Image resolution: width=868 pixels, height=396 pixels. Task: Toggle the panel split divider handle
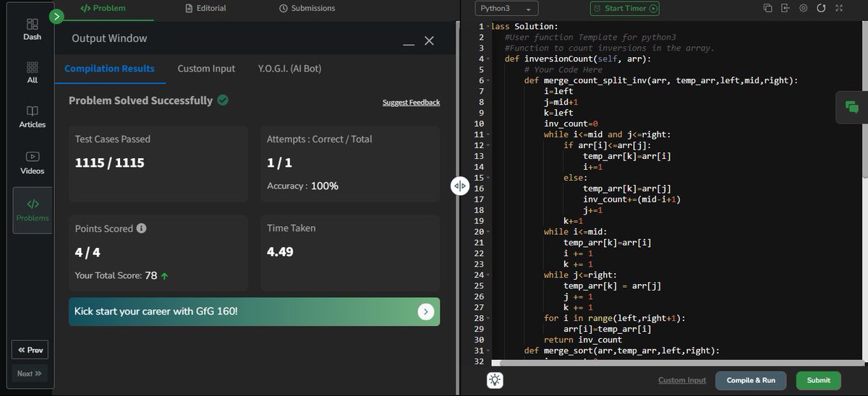[x=460, y=186]
